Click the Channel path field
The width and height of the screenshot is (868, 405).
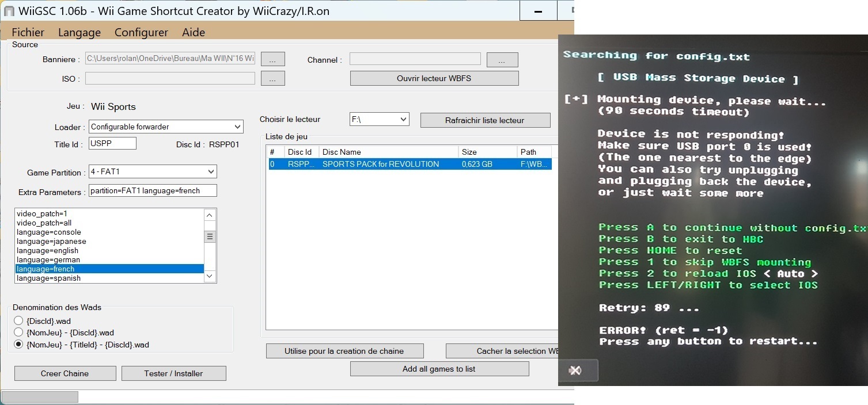click(x=415, y=59)
